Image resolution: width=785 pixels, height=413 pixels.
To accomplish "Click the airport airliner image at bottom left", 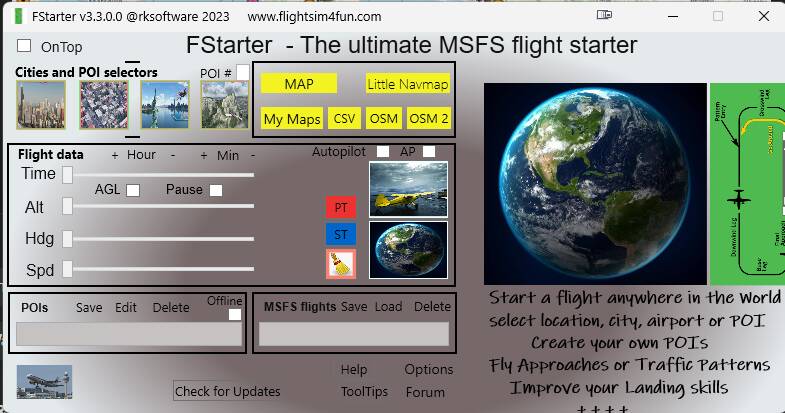I will (x=44, y=382).
